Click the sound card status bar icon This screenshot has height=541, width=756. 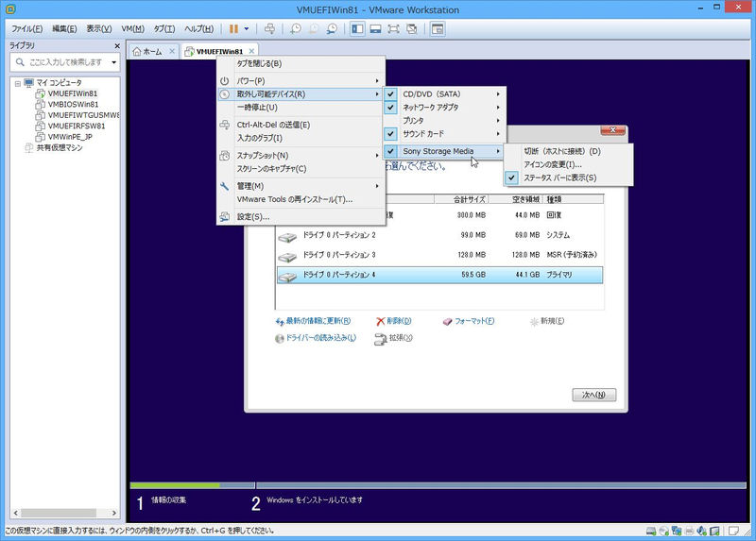click(702, 531)
